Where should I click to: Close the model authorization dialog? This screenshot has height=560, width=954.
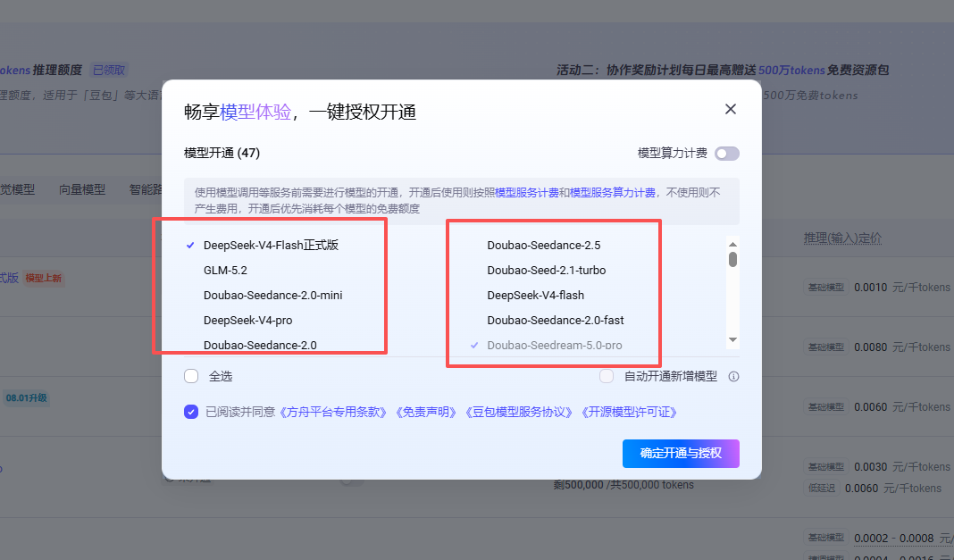[x=730, y=109]
